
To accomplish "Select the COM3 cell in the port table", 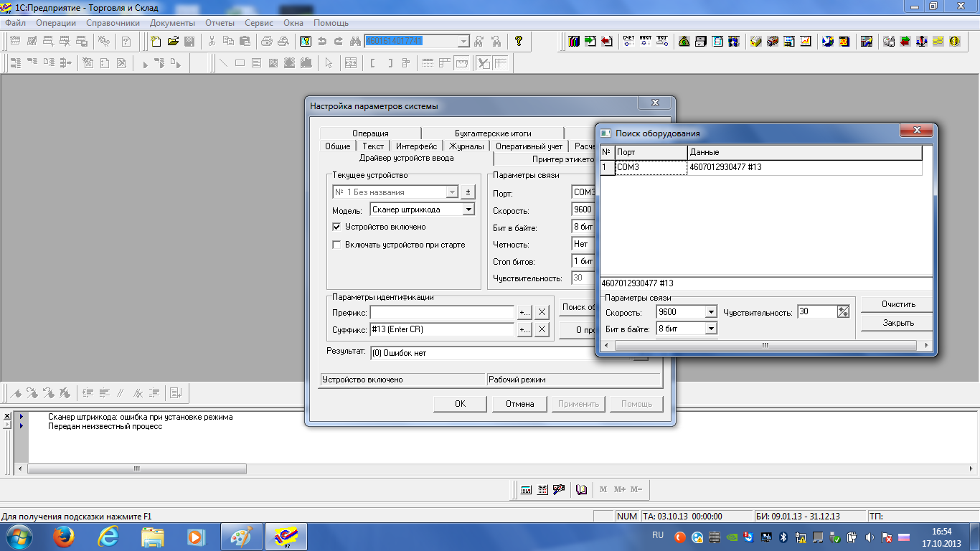I will (x=651, y=167).
